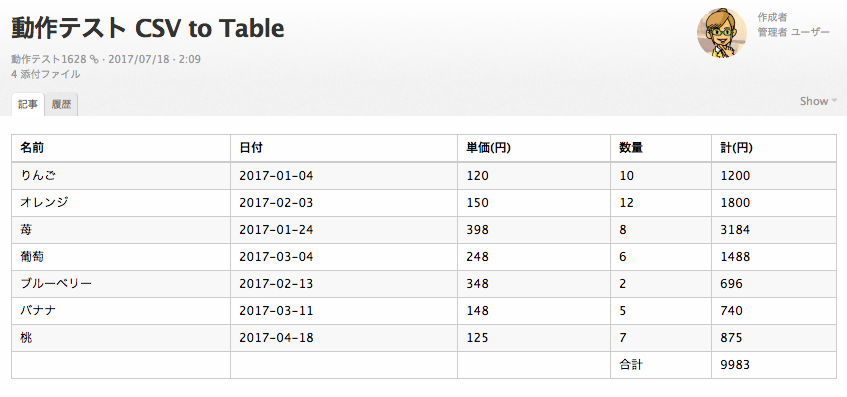Viewport: 847px width, 397px height.
Task: Click the total value 9983 cell
Action: tap(774, 365)
